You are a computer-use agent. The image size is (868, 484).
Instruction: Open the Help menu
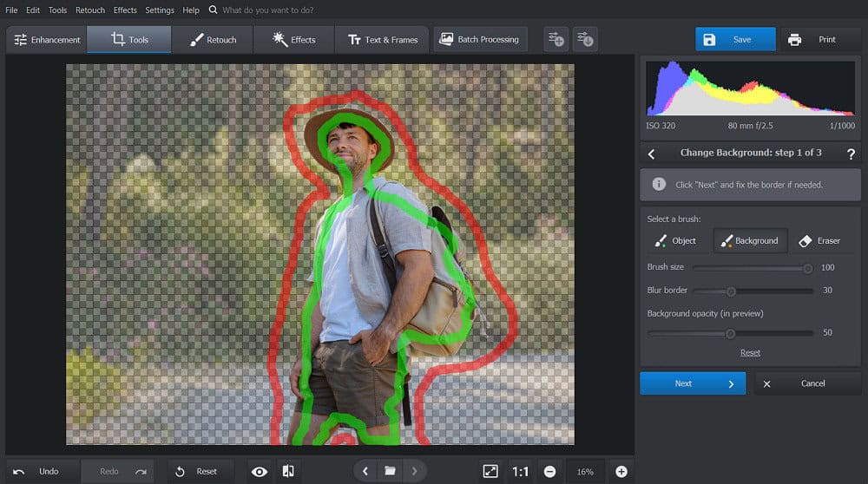coord(191,10)
